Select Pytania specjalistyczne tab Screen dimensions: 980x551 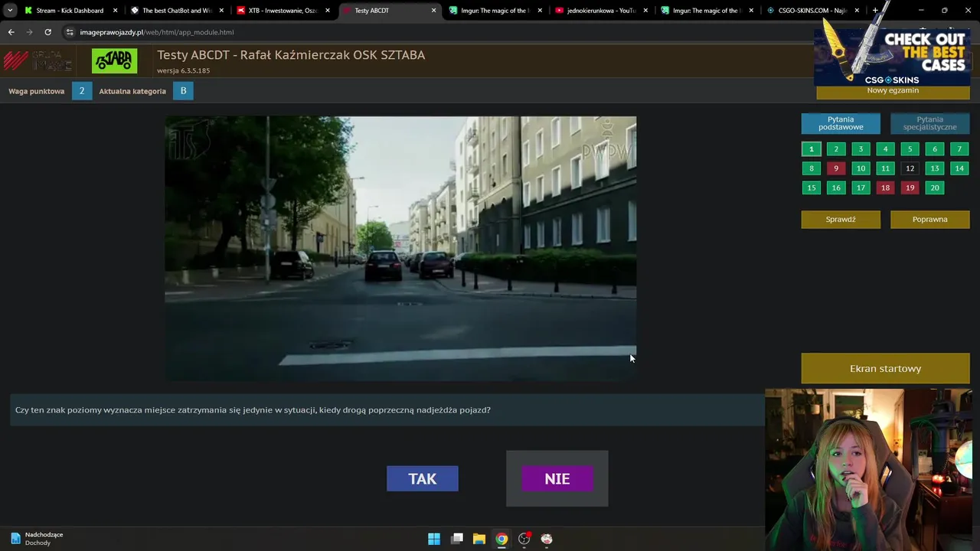[929, 123]
